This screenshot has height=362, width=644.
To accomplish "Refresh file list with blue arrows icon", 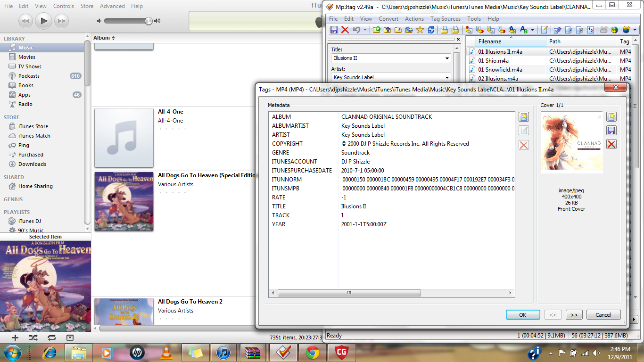I will click(431, 30).
